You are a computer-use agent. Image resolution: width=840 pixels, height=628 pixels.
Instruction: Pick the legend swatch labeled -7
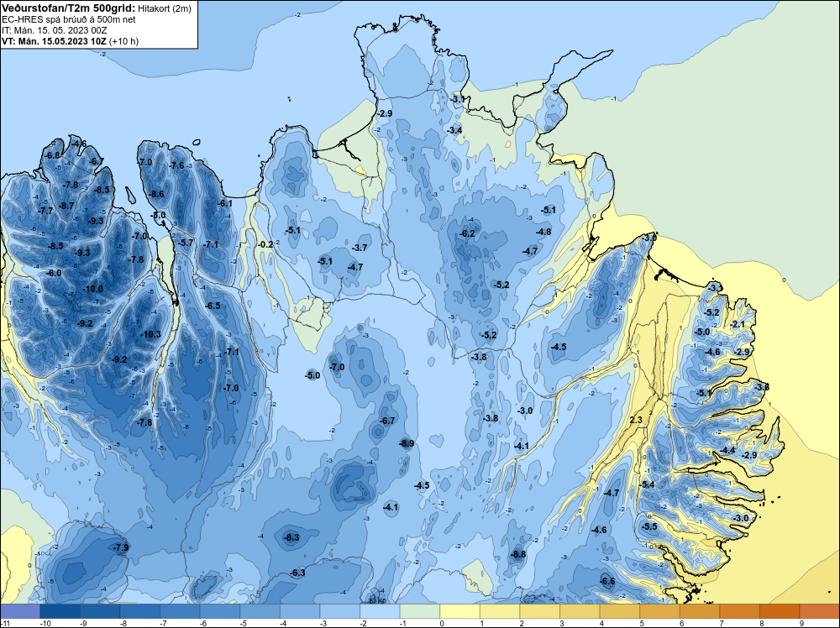click(180, 611)
